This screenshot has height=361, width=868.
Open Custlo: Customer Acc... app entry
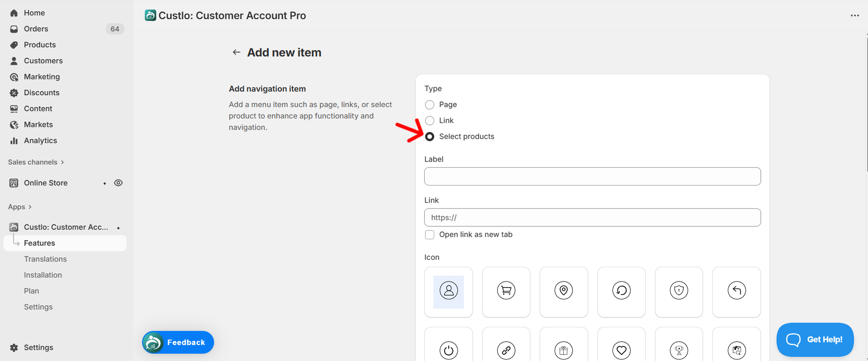65,227
